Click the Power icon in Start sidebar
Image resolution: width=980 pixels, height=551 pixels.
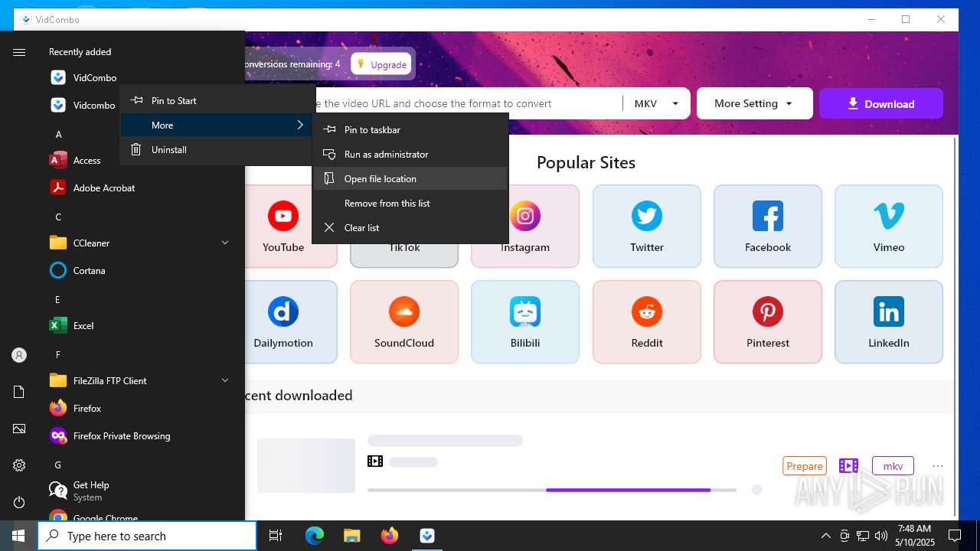[19, 502]
